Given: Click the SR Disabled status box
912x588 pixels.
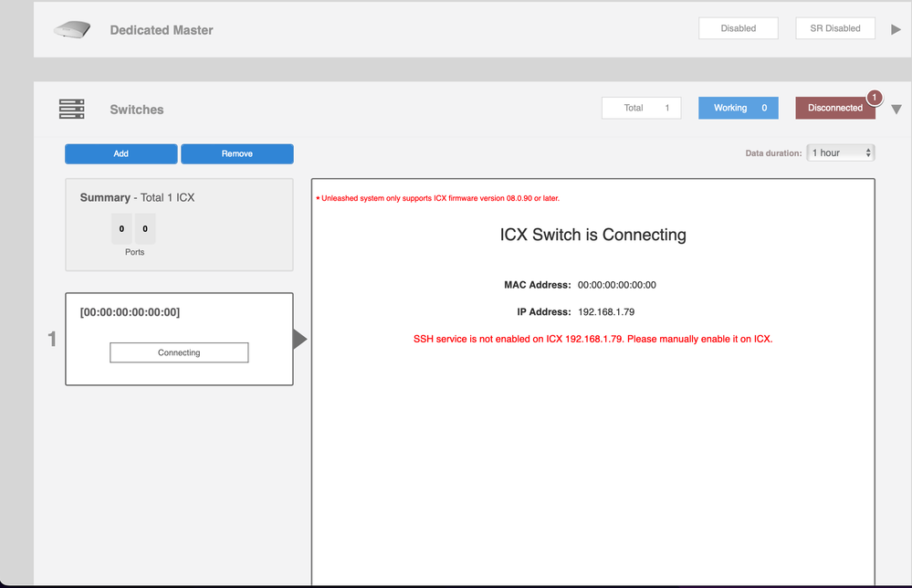Looking at the screenshot, I should point(834,28).
